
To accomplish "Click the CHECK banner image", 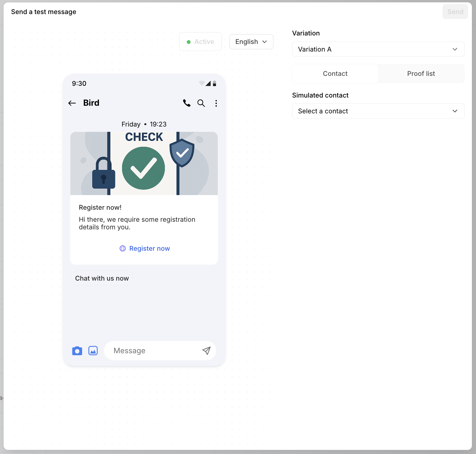I will point(144,163).
